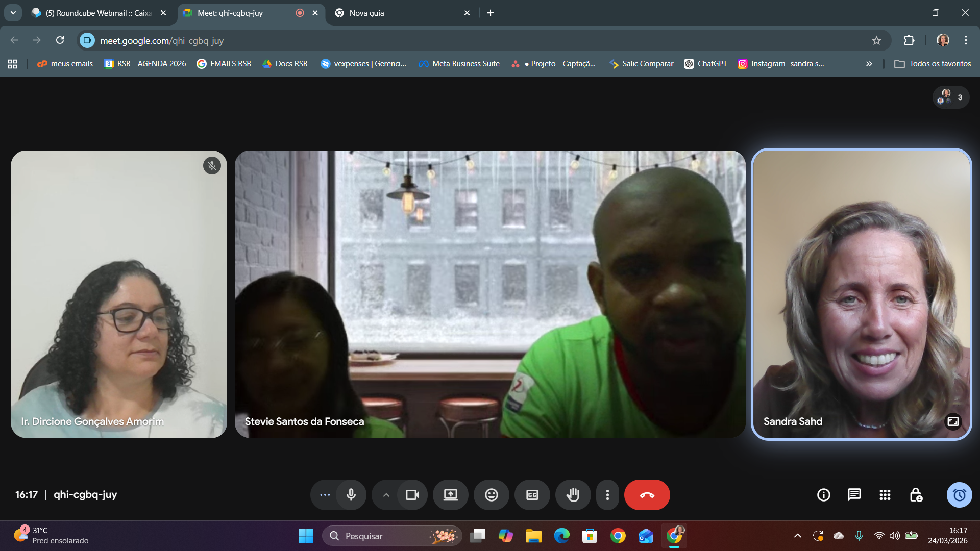The width and height of the screenshot is (980, 551).
Task: Turn off the camera button
Action: 412,495
